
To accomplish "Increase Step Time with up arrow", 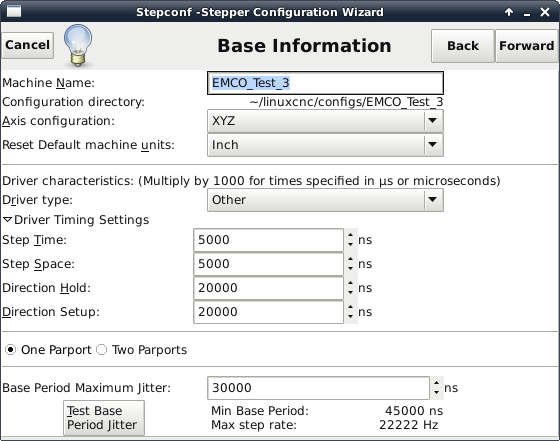I will 350,235.
